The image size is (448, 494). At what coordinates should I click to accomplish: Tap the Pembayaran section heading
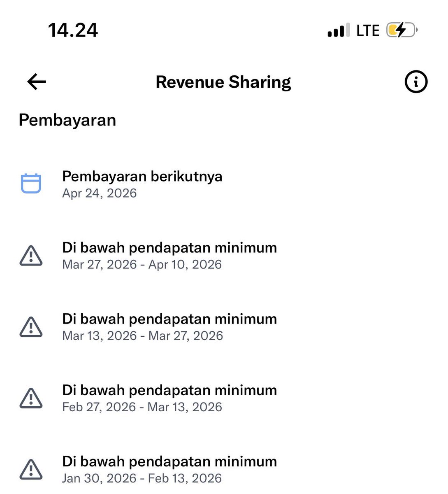(x=67, y=120)
